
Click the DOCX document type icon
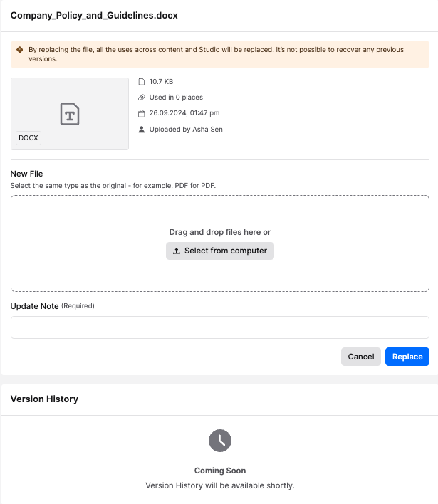(70, 114)
